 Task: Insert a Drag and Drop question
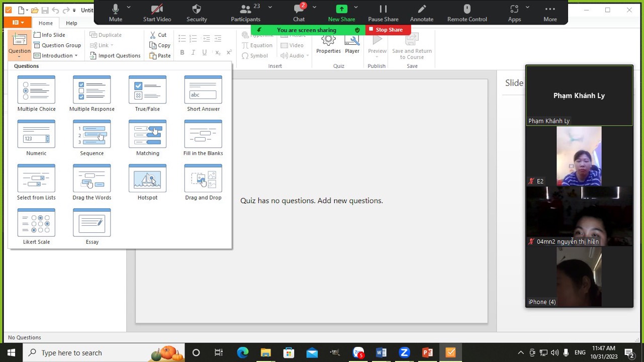pyautogui.click(x=203, y=182)
